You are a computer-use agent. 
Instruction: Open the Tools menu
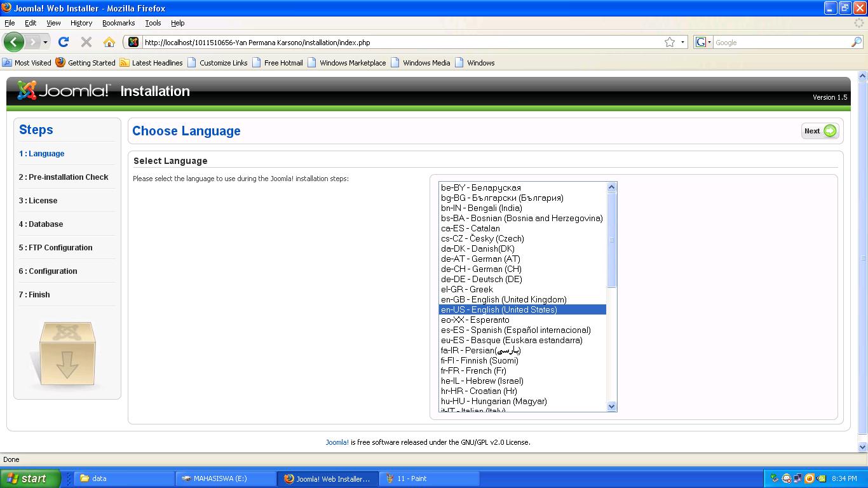[153, 23]
